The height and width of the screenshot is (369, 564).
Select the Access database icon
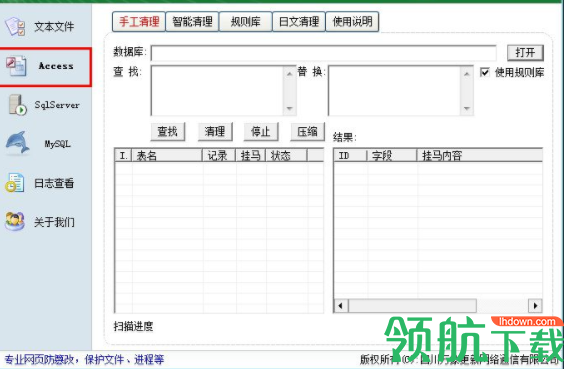coord(16,66)
